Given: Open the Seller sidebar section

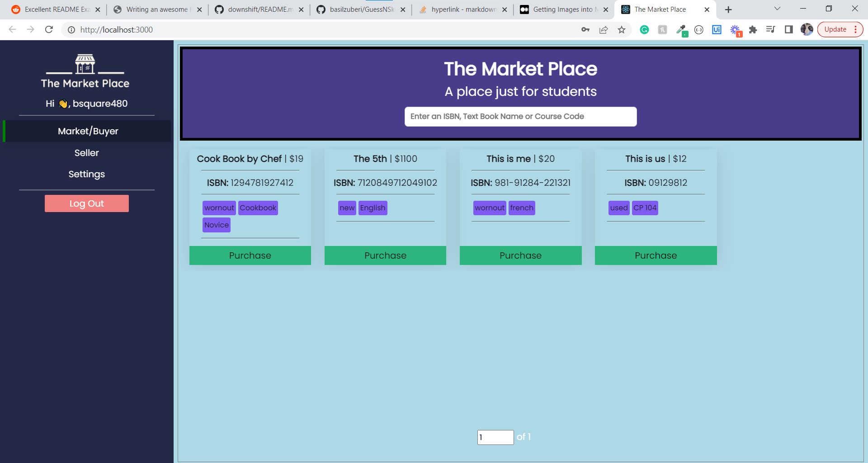Looking at the screenshot, I should pyautogui.click(x=86, y=153).
